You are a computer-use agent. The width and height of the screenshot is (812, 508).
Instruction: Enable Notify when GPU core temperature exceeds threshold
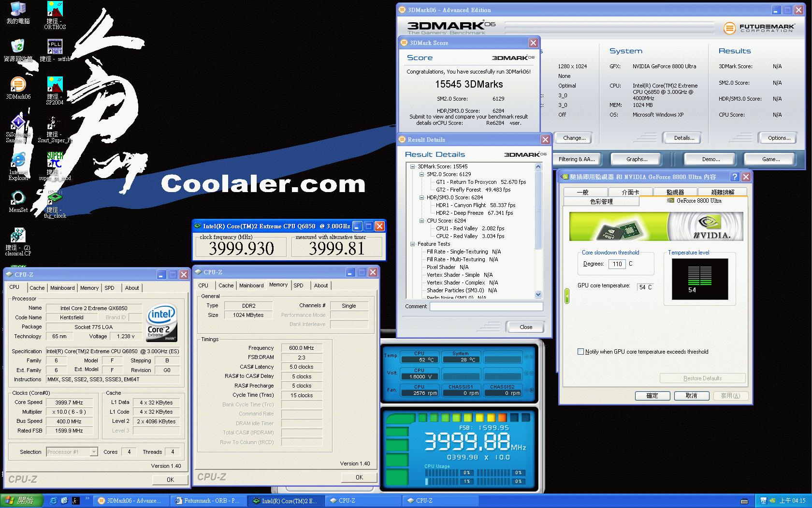(x=581, y=352)
